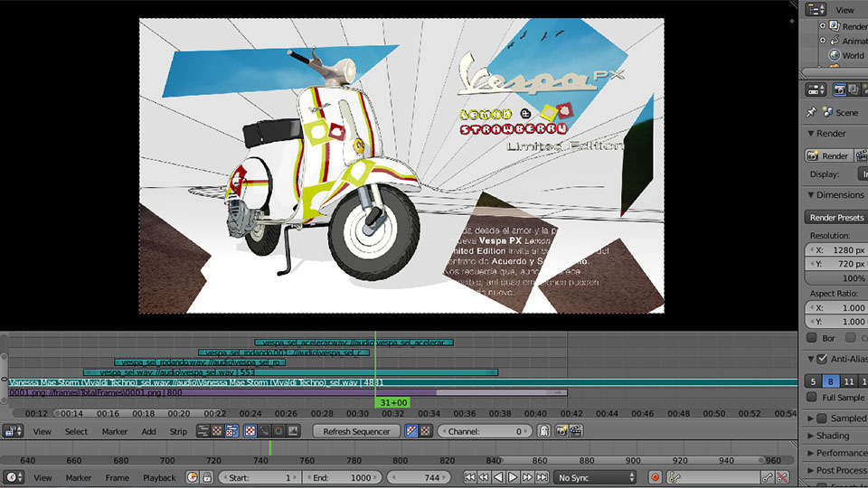868x488 pixels.
Task: Expand the RenderLayers tree item
Action: click(x=823, y=25)
